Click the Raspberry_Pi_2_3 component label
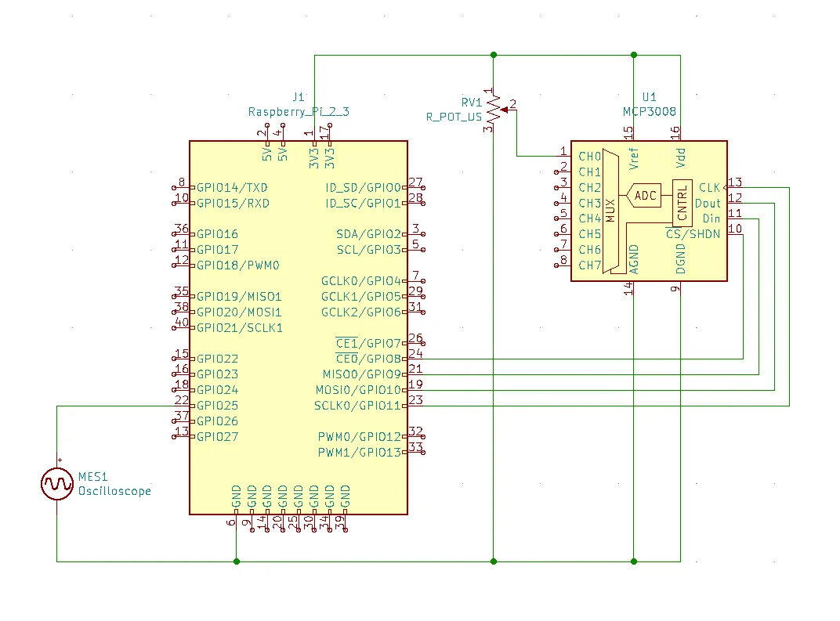The image size is (840, 621). [299, 112]
